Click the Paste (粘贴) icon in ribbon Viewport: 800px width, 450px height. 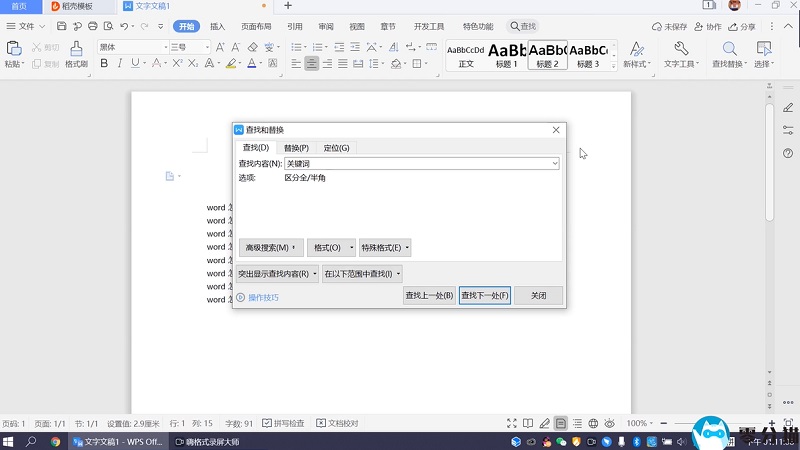(x=13, y=49)
